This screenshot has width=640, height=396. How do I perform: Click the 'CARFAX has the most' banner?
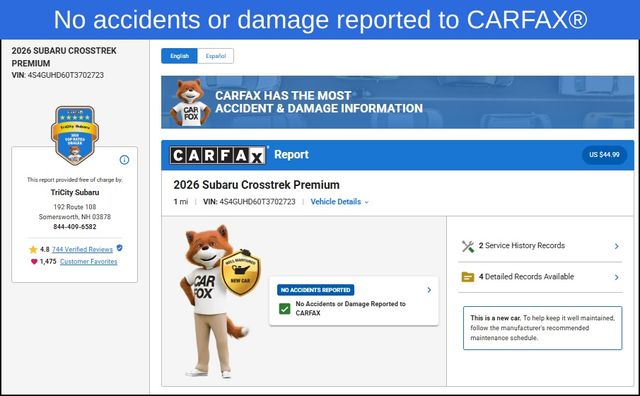pyautogui.click(x=398, y=102)
